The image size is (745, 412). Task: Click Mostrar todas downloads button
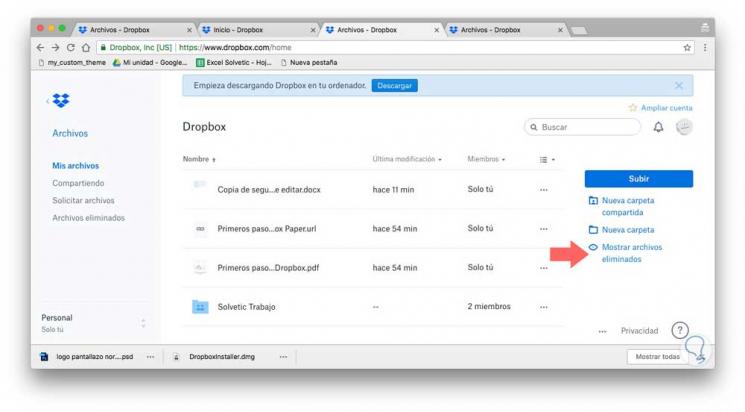pos(657,356)
